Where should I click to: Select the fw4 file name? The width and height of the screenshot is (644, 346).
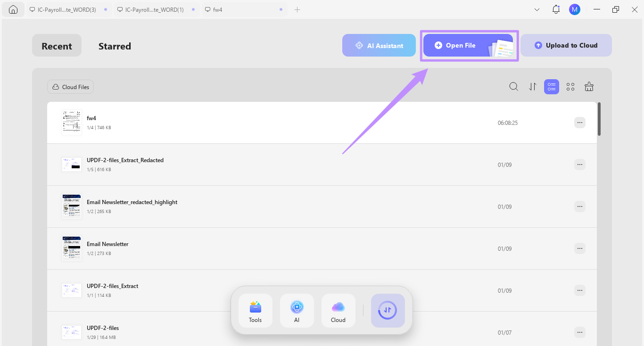[91, 118]
